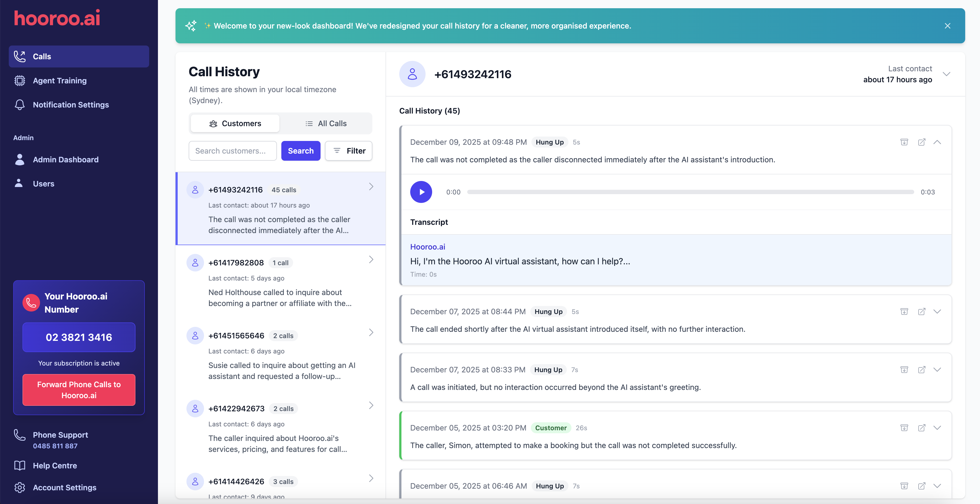The height and width of the screenshot is (504, 980).
Task: Expand chevron for +61451565646 row
Action: point(371,332)
